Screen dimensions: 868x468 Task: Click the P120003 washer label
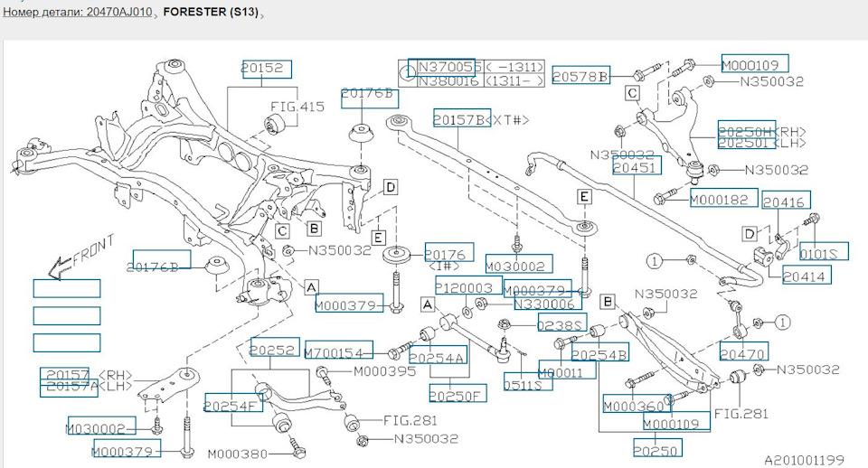tap(468, 285)
